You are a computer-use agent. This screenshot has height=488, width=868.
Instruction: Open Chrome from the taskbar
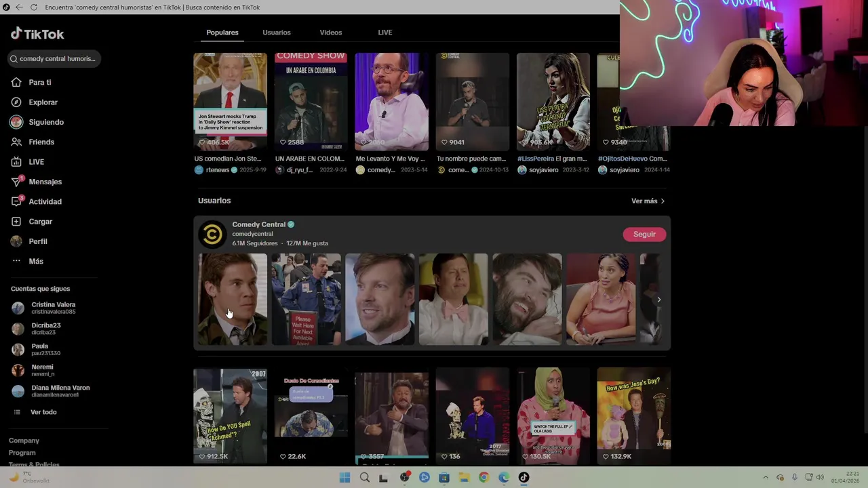(484, 477)
